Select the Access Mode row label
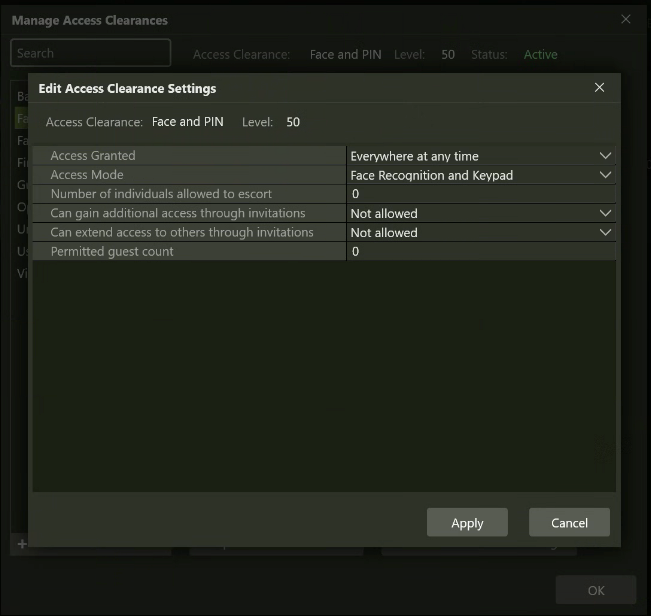 click(x=87, y=175)
